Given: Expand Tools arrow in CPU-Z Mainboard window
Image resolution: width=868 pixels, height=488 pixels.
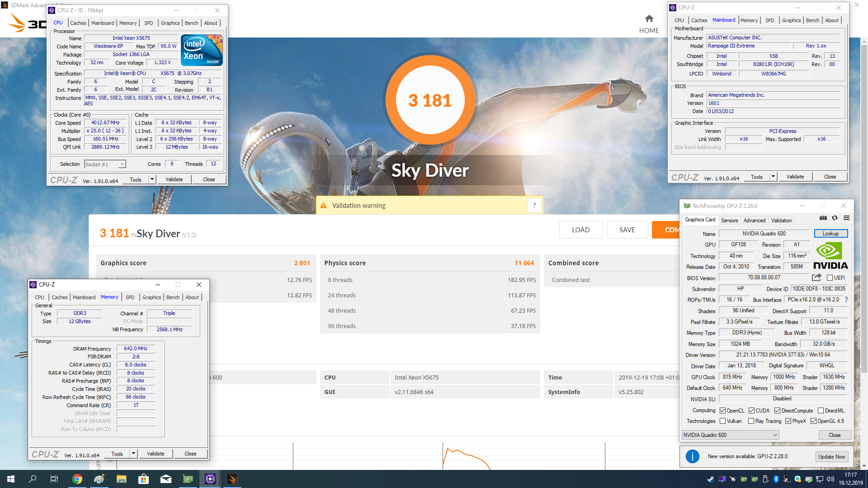Looking at the screenshot, I should point(773,177).
